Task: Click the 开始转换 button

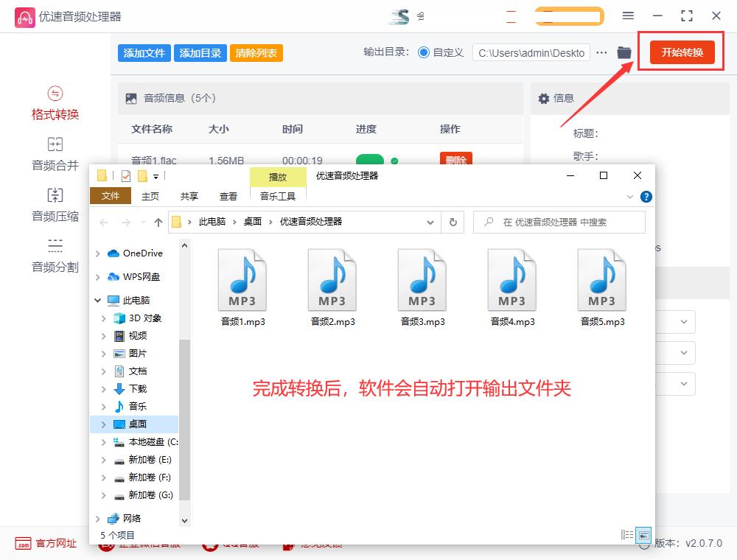Action: pos(680,52)
